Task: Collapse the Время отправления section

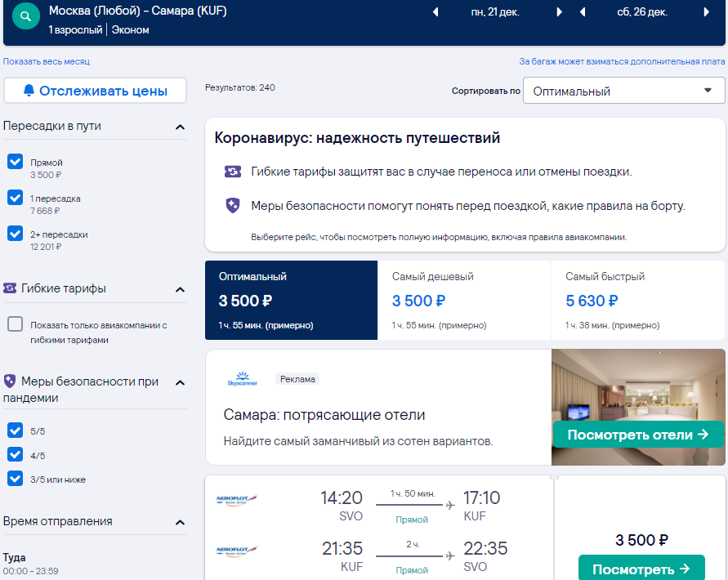Action: (x=180, y=523)
